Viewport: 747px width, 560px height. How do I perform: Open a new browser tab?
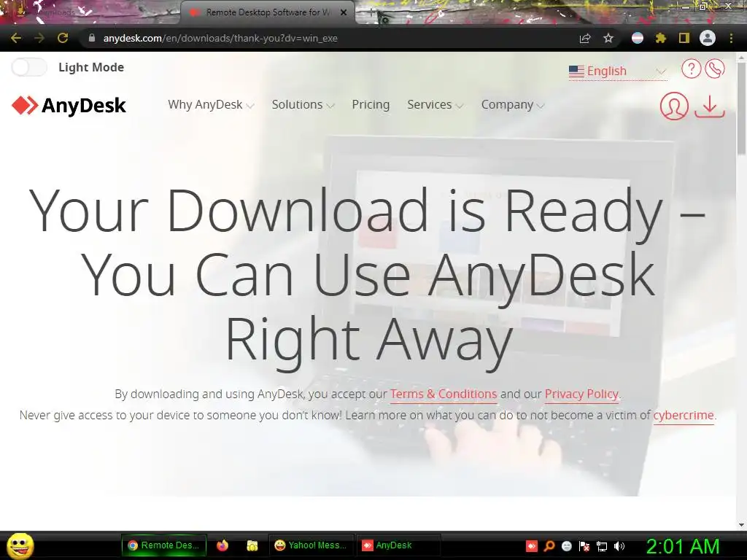[x=371, y=13]
